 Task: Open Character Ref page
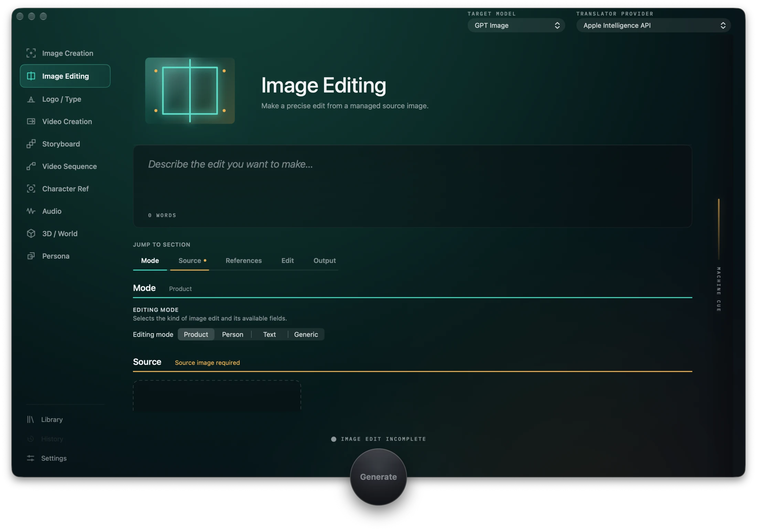65,189
